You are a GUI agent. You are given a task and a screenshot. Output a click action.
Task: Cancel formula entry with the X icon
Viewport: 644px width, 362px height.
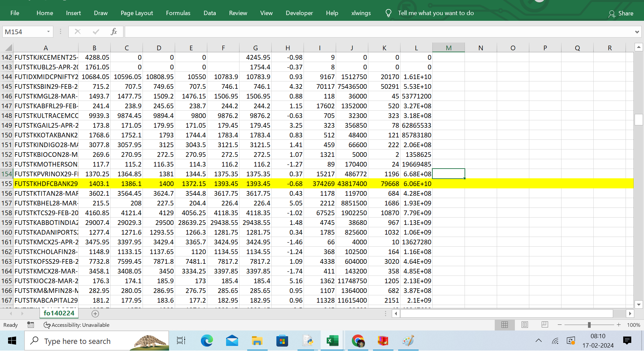point(77,32)
